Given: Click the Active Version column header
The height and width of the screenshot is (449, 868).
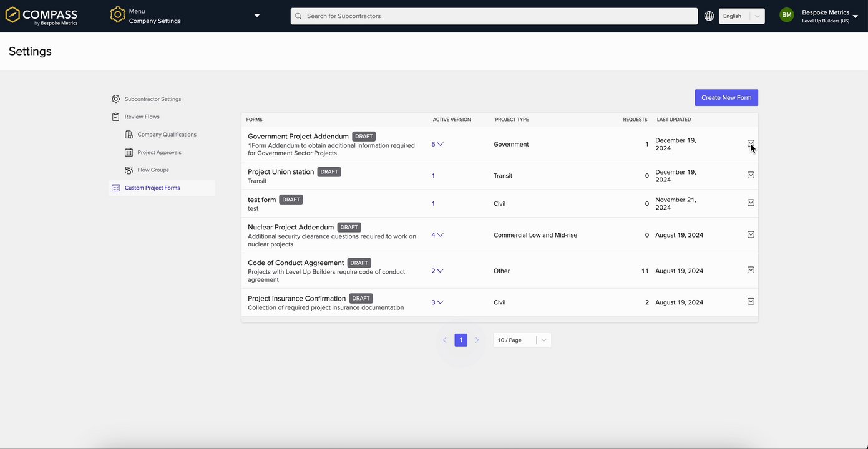Looking at the screenshot, I should (452, 120).
